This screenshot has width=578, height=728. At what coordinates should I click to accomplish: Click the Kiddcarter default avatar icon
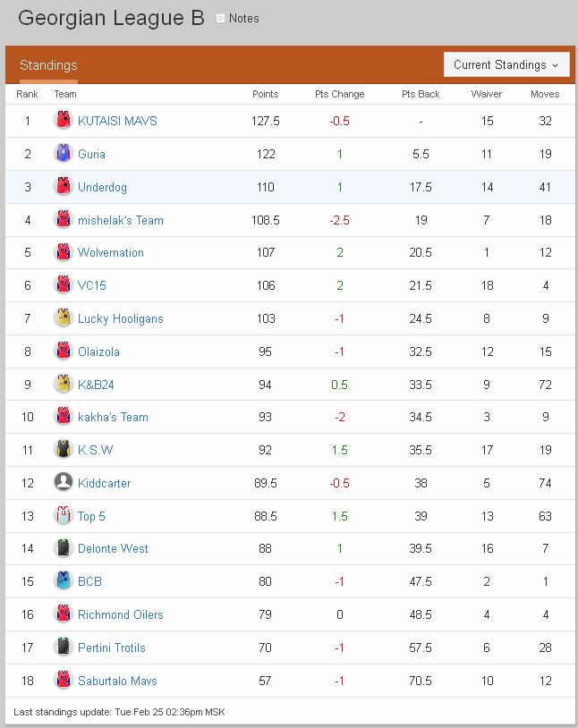[x=63, y=483]
